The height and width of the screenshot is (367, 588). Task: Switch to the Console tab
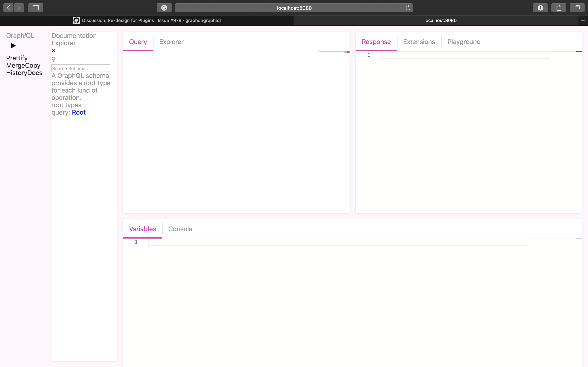click(x=180, y=229)
